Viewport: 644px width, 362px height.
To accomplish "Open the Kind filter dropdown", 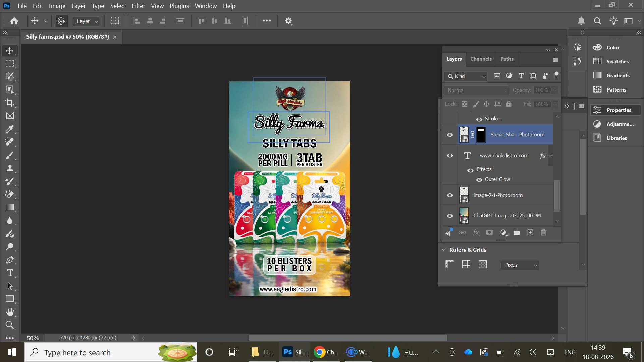I will 466,76.
